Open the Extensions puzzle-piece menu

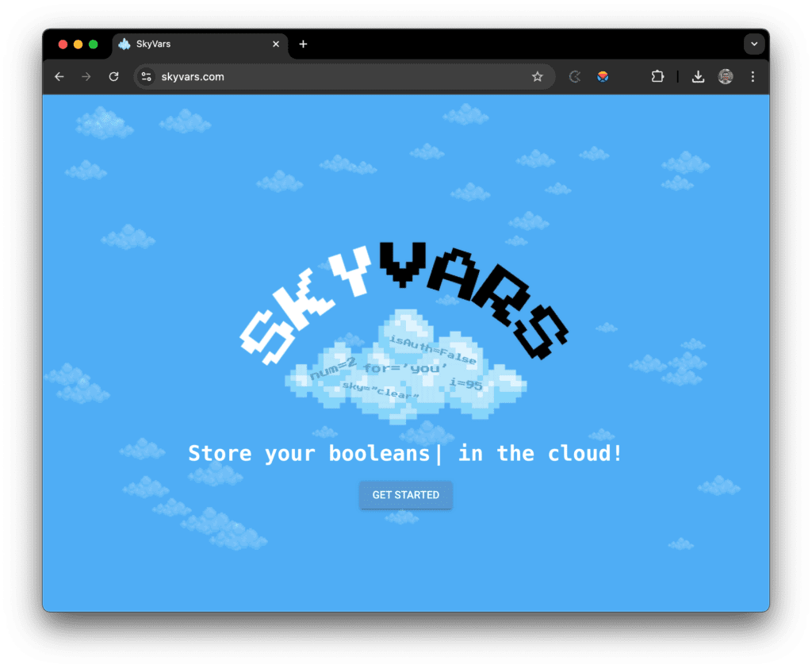tap(657, 76)
